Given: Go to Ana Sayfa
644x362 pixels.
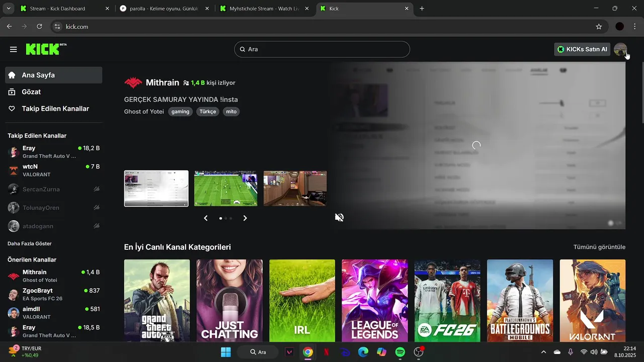Looking at the screenshot, I should pos(53,75).
